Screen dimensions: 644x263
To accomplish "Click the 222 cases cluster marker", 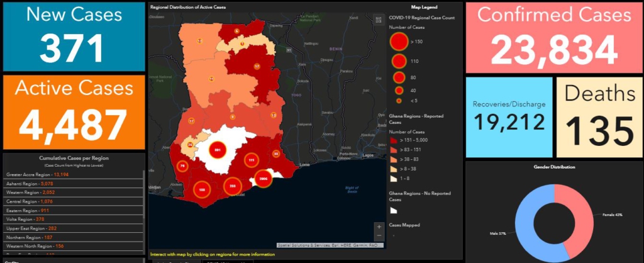I will click(232, 186).
